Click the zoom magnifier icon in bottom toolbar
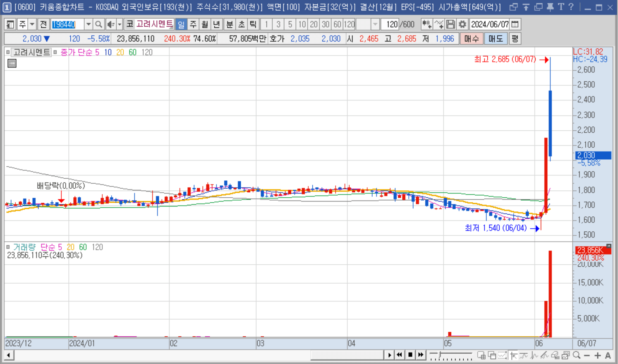The width and height of the screenshot is (618, 364). coord(577,355)
